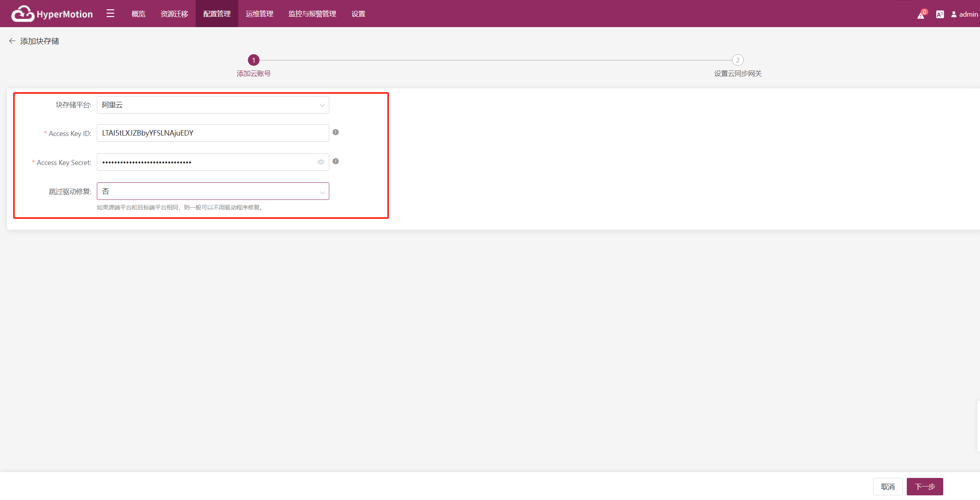Focus the Access Key ID input field
Viewport: 980px width, 500px height.
tap(213, 133)
